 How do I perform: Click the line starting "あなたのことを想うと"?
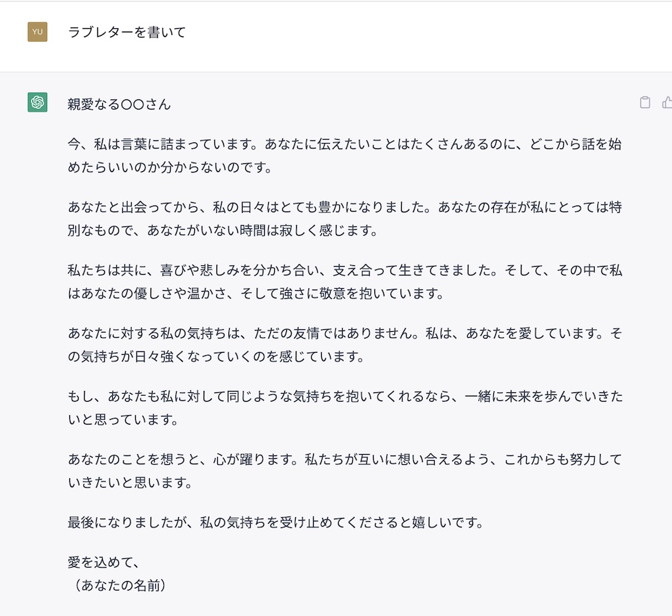(345, 460)
